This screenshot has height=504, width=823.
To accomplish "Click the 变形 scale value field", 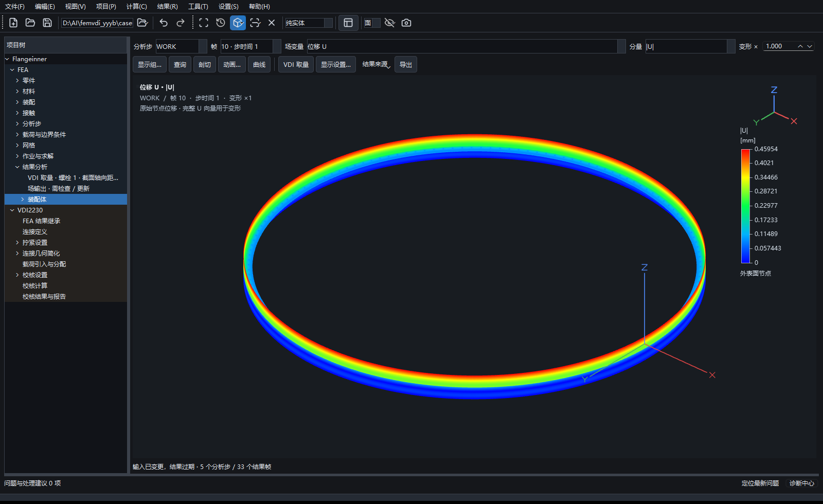I will 779,46.
